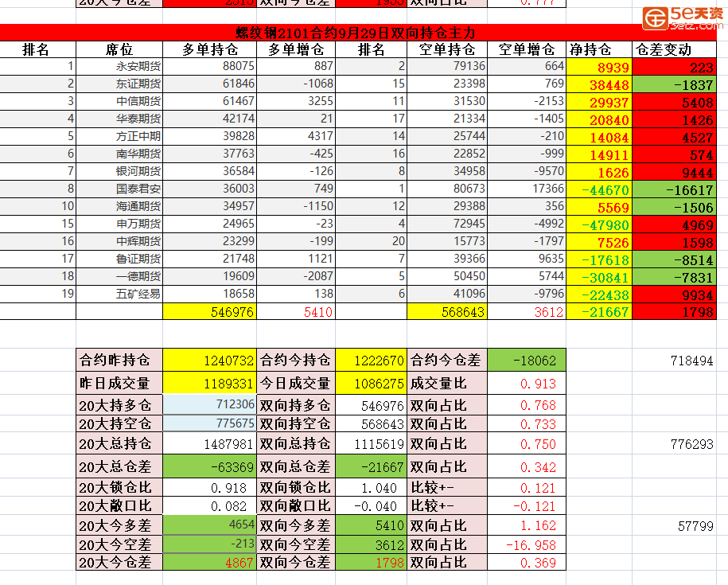
Task: Click the 东证期货 seat cell
Action: click(119, 84)
